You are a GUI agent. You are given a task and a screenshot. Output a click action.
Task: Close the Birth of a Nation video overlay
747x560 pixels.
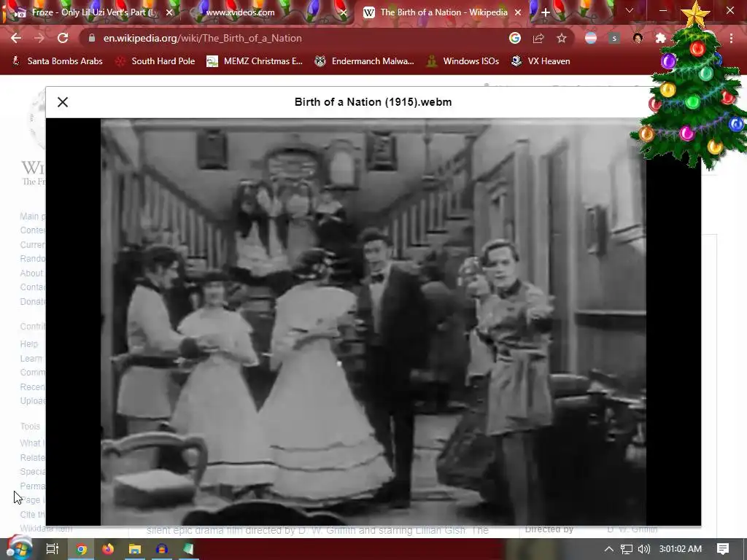(63, 102)
